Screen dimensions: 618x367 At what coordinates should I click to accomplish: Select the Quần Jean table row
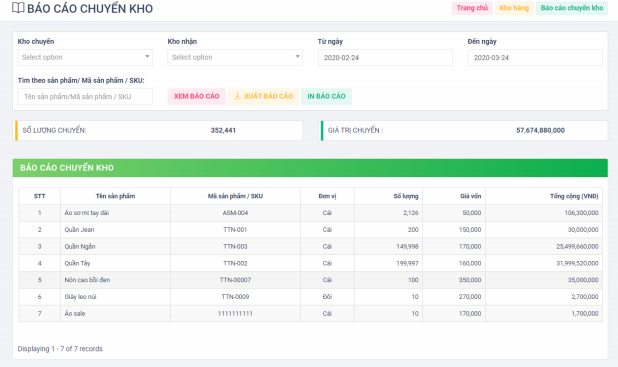tap(311, 229)
